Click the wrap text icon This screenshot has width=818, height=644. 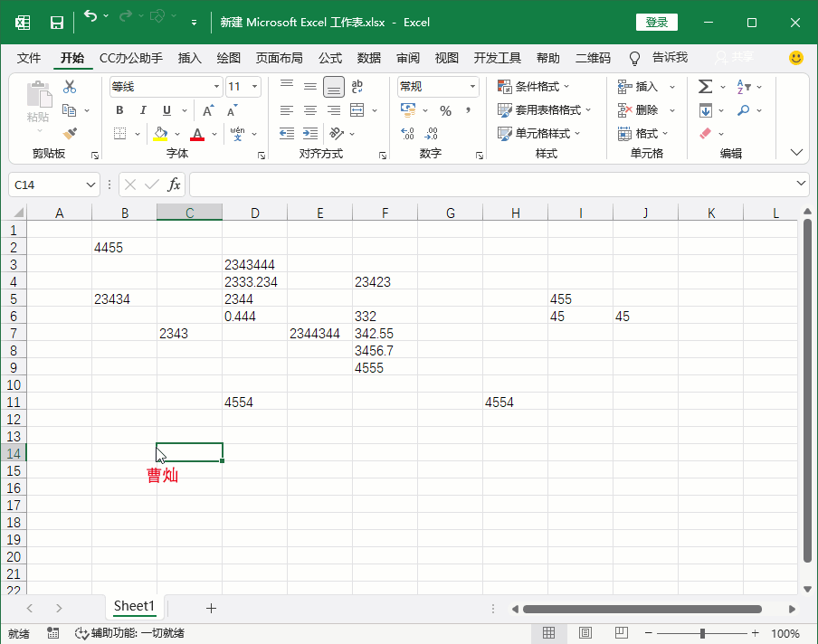[x=357, y=87]
